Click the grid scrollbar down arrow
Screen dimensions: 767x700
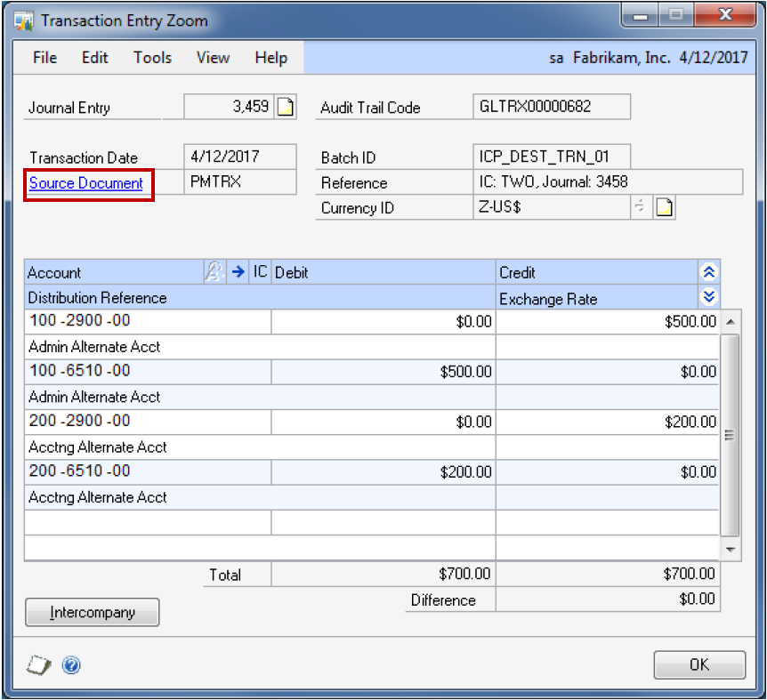(x=730, y=551)
